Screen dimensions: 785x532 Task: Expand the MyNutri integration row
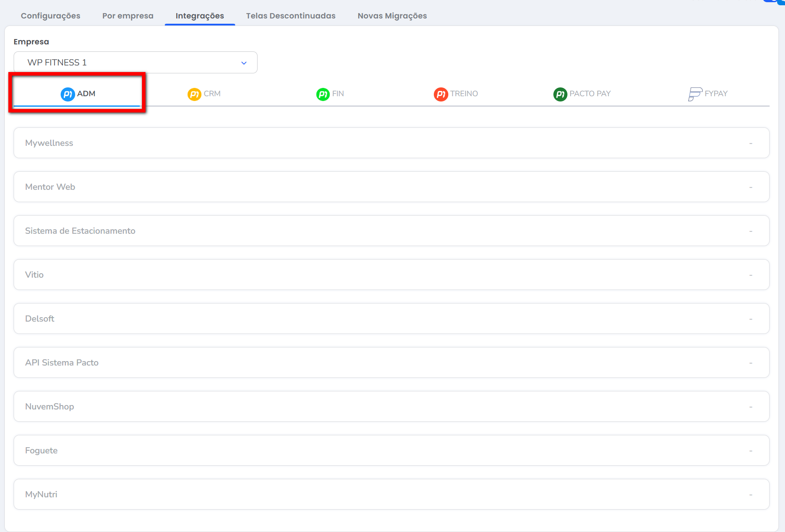[391, 494]
